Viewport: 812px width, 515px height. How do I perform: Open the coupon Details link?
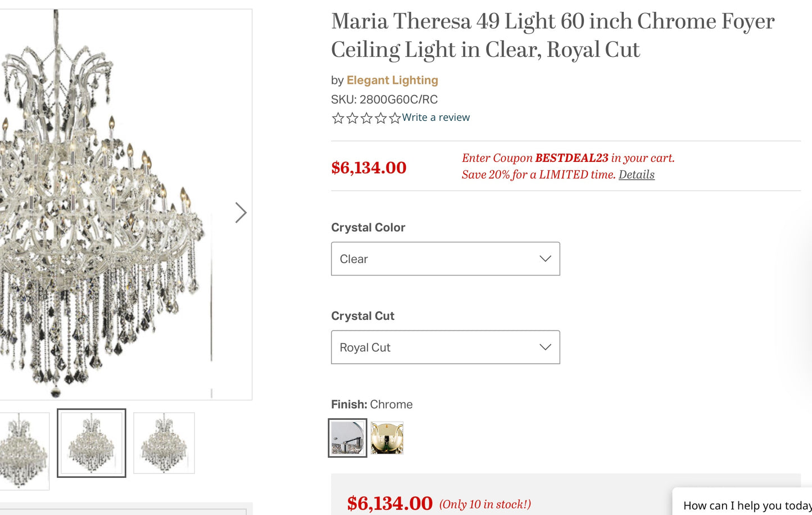636,175
